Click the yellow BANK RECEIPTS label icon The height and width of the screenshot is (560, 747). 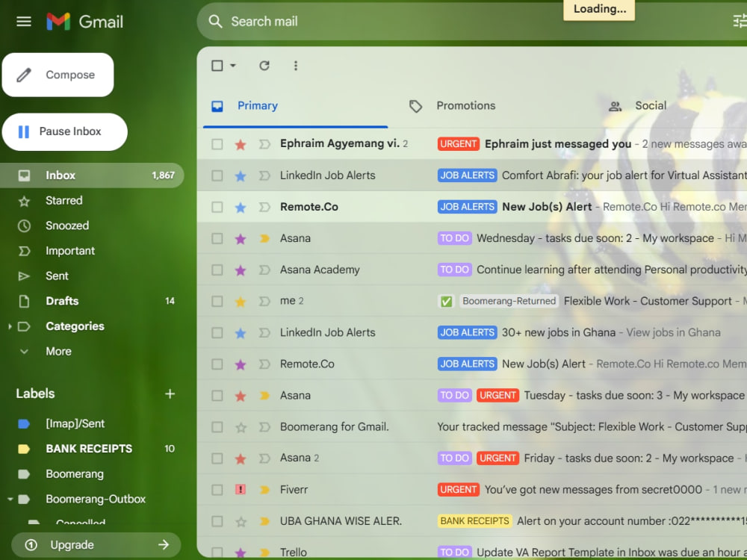(x=24, y=449)
